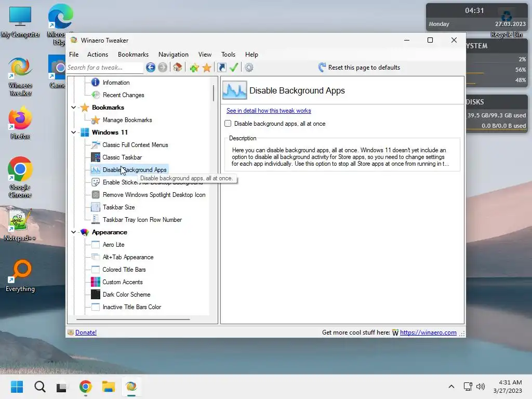Click the network tray icon
532x399 pixels.
[468, 387]
